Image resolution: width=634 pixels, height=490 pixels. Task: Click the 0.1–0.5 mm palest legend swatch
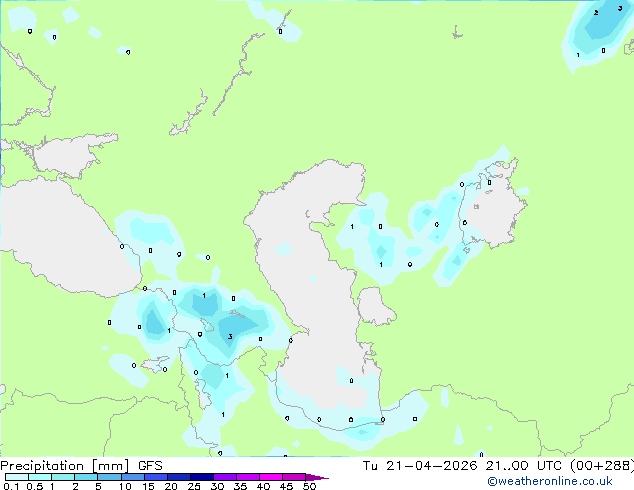17,477
